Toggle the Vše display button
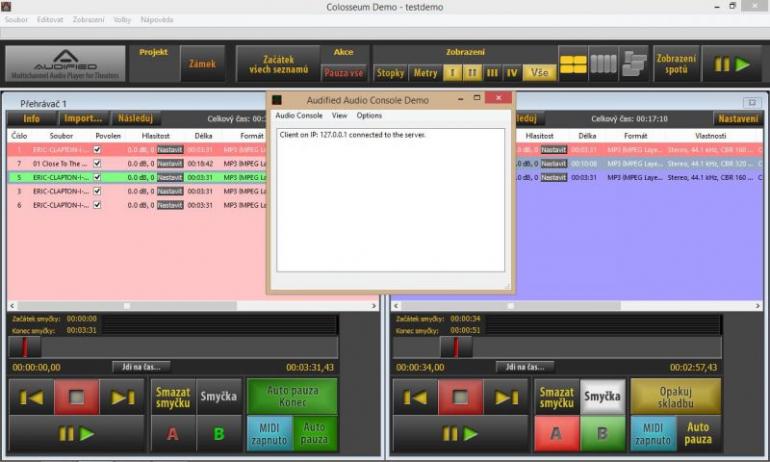770x462 pixels. point(539,73)
